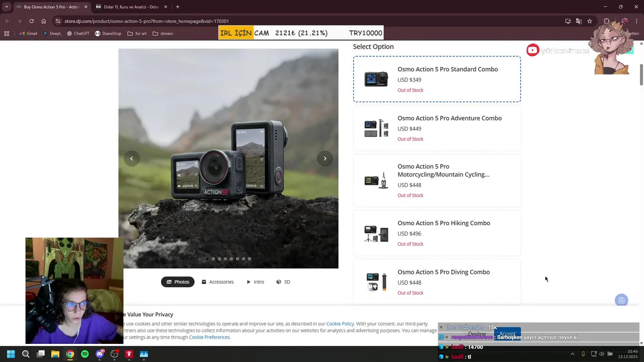The height and width of the screenshot is (362, 644).
Task: Open the ChatGPT bookmark
Action: (x=78, y=34)
